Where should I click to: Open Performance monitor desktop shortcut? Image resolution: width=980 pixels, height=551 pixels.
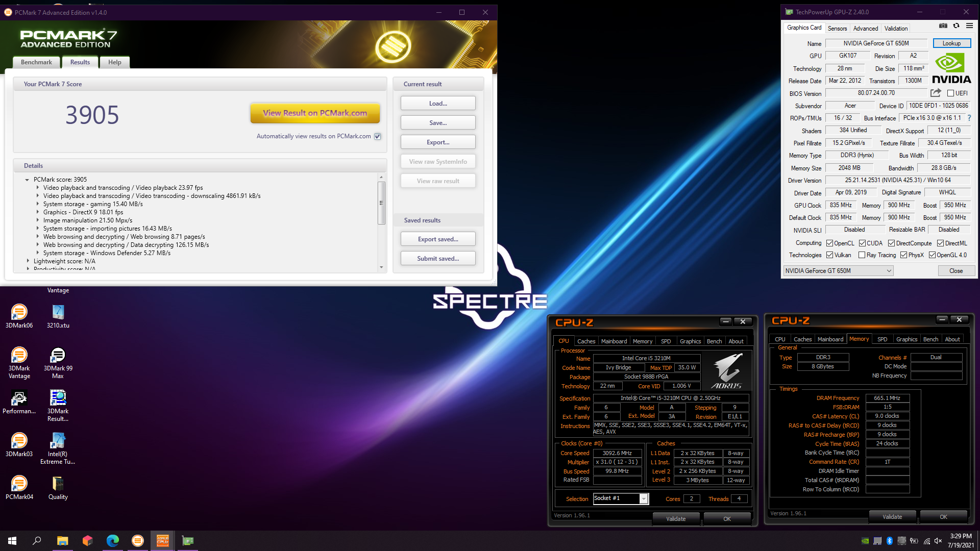click(x=19, y=402)
